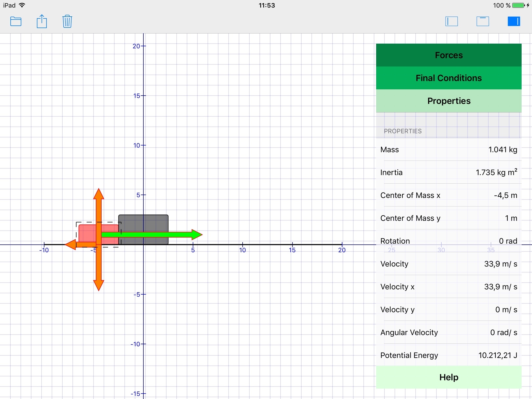Edit the Velocity x value
This screenshot has width=532, height=399.
point(500,287)
